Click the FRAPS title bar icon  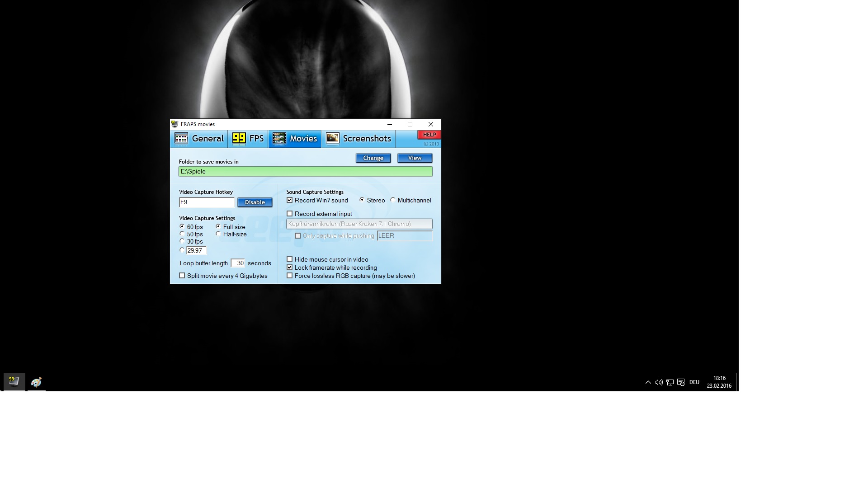[x=175, y=124]
